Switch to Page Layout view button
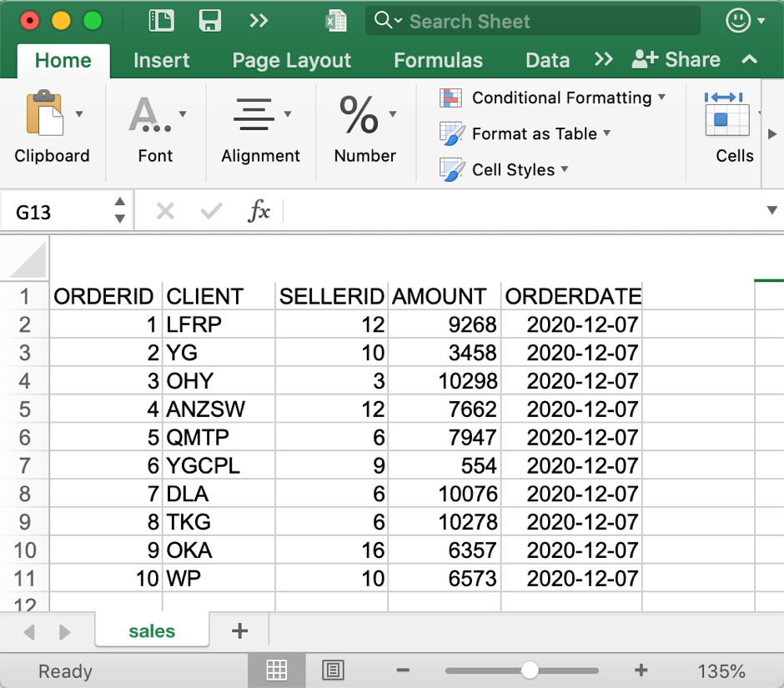 tap(333, 670)
